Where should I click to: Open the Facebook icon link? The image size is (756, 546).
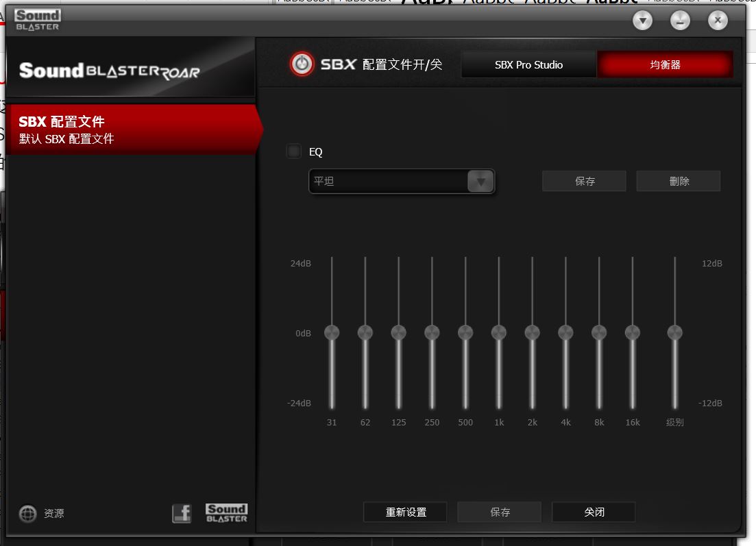tap(182, 514)
